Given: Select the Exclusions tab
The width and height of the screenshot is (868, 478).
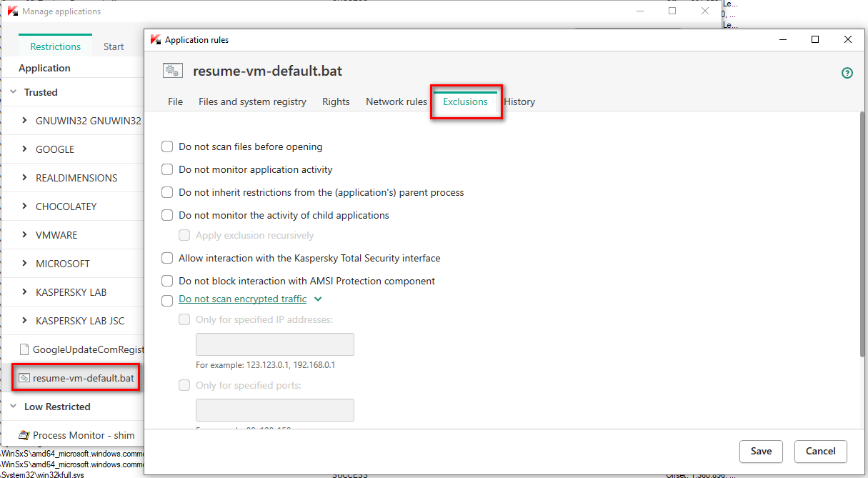Looking at the screenshot, I should [x=465, y=101].
